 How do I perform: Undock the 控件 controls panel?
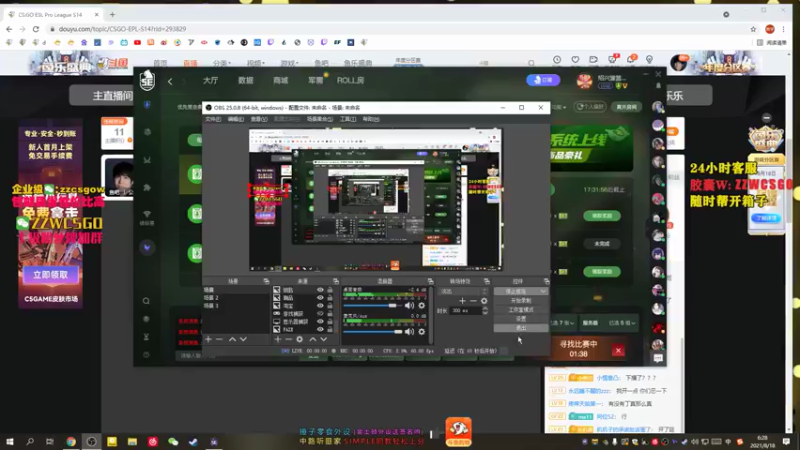(x=546, y=281)
